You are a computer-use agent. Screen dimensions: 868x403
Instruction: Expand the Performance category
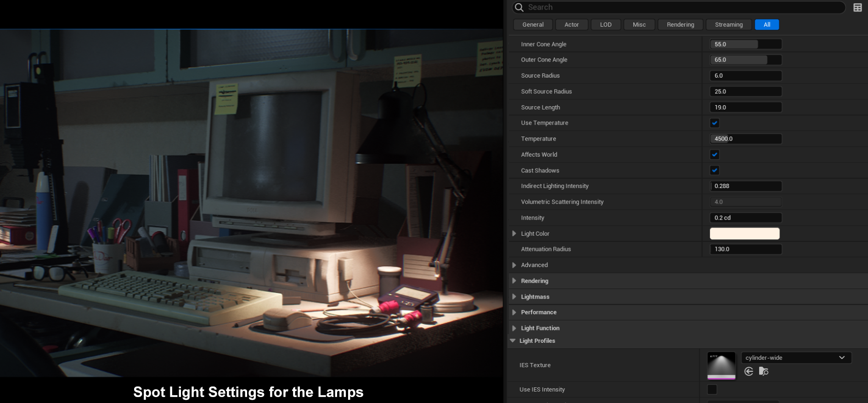point(514,312)
